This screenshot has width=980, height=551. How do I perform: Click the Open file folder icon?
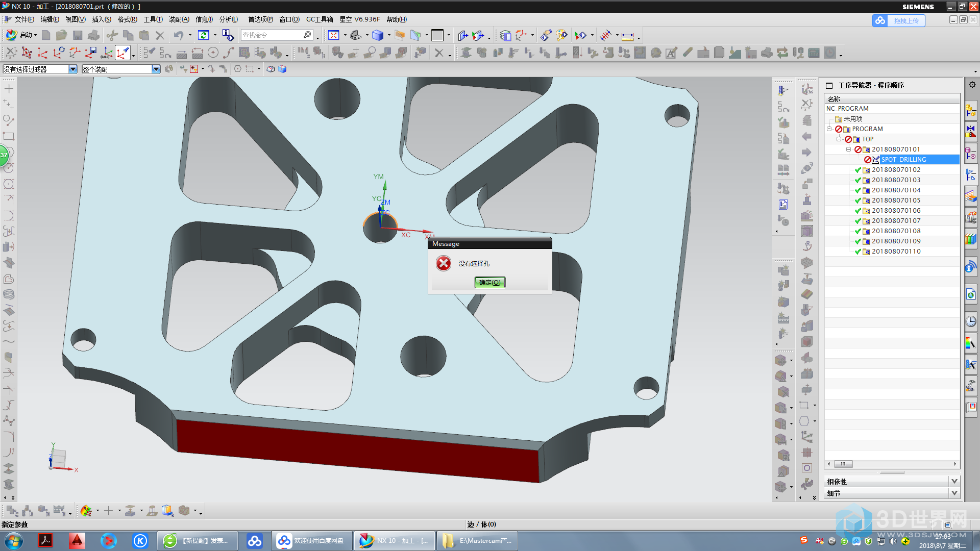tap(62, 35)
